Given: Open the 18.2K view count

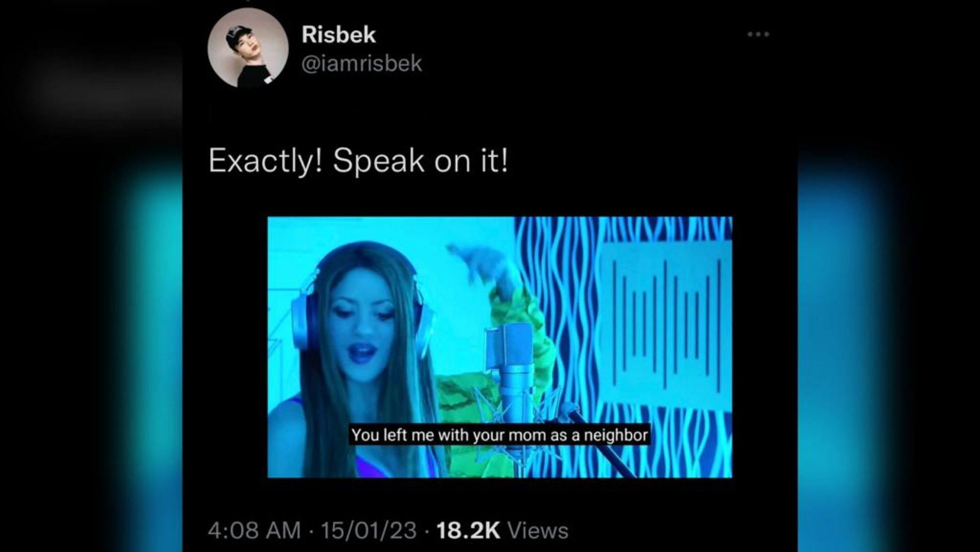Looking at the screenshot, I should point(468,531).
